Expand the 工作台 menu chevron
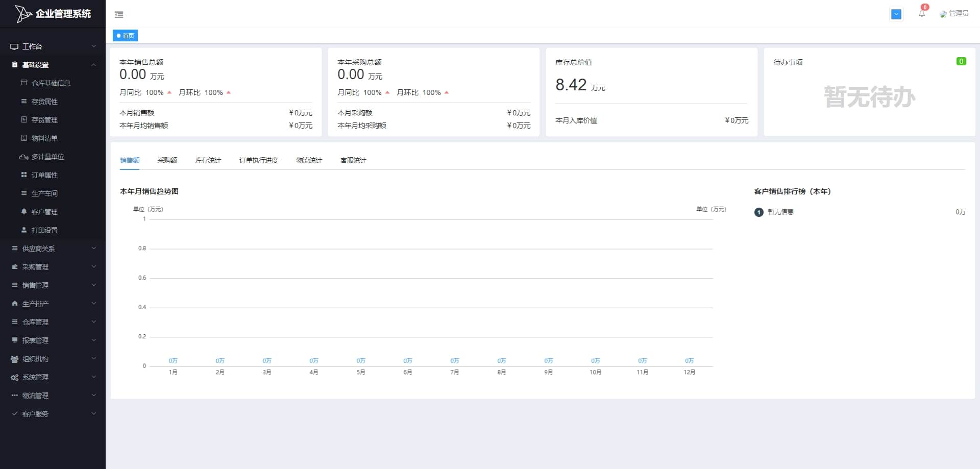Screen dimensions: 980x469 (94, 46)
